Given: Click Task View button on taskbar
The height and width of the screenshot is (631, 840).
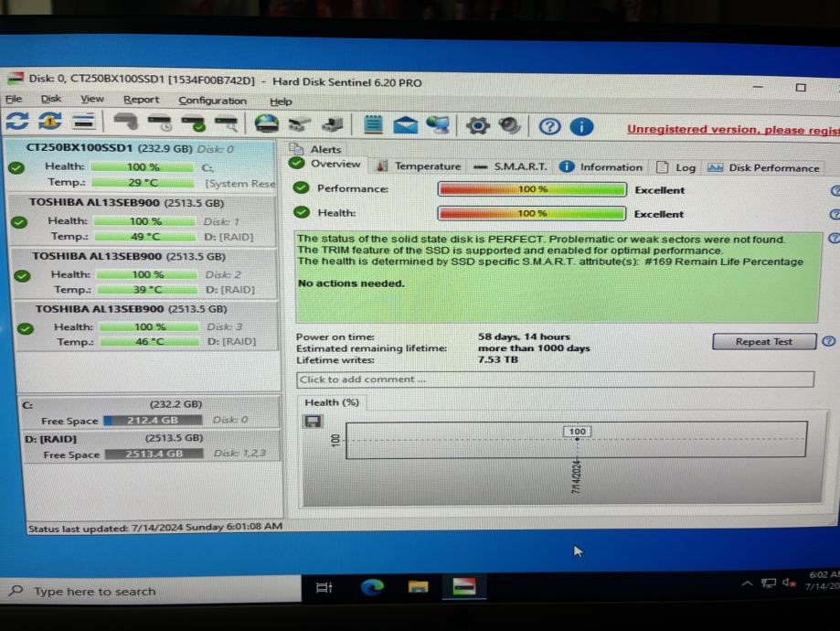Looking at the screenshot, I should coord(324,588).
